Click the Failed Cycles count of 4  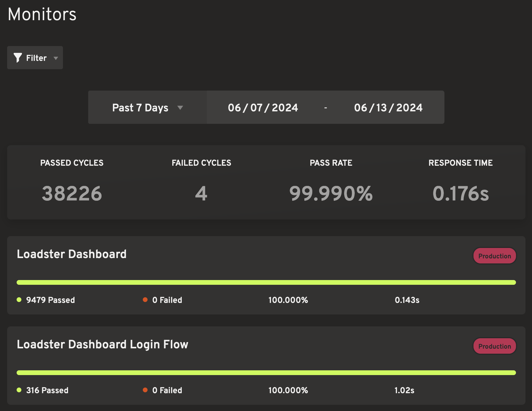tap(201, 194)
